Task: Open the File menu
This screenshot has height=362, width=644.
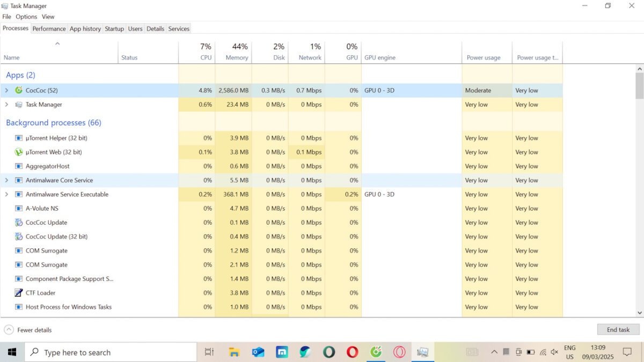Action: tap(6, 17)
